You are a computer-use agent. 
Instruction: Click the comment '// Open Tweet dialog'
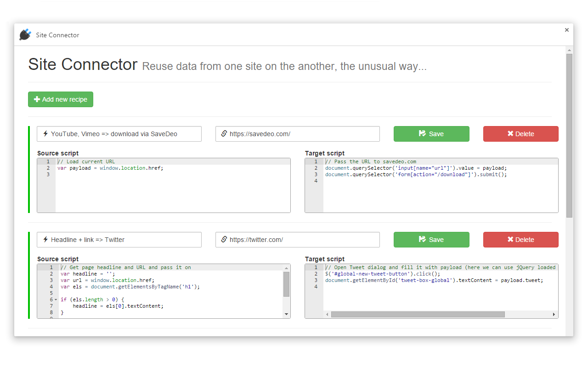pyautogui.click(x=440, y=267)
